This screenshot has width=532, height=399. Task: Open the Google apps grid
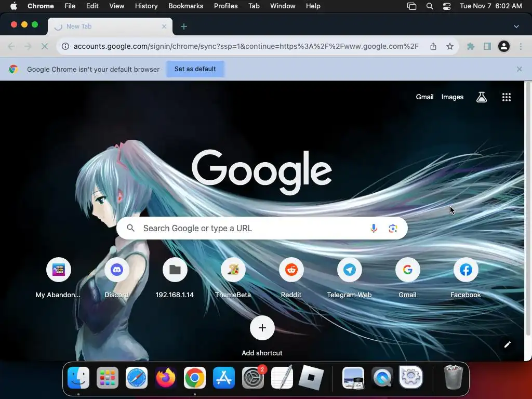point(506,97)
